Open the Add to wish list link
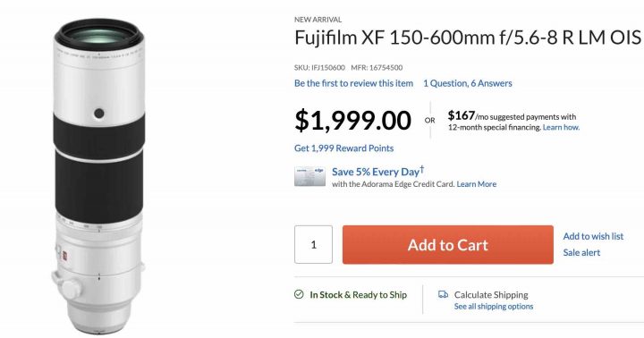The height and width of the screenshot is (338, 644). pyautogui.click(x=593, y=236)
